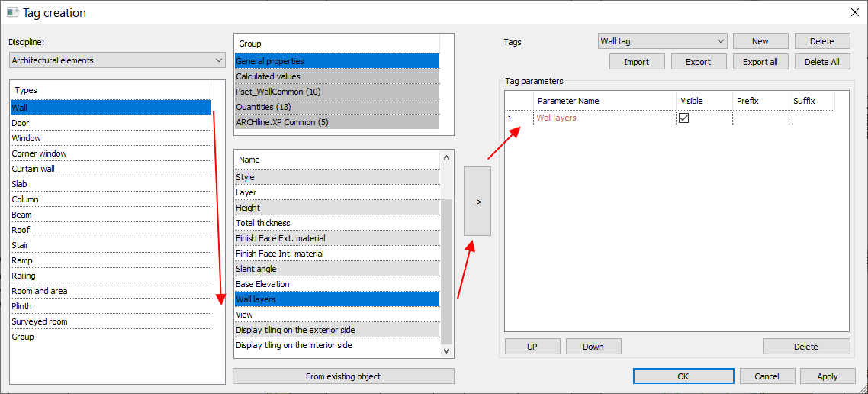The height and width of the screenshot is (394, 868).
Task: Select Finish Face Int. material
Action: pos(337,254)
